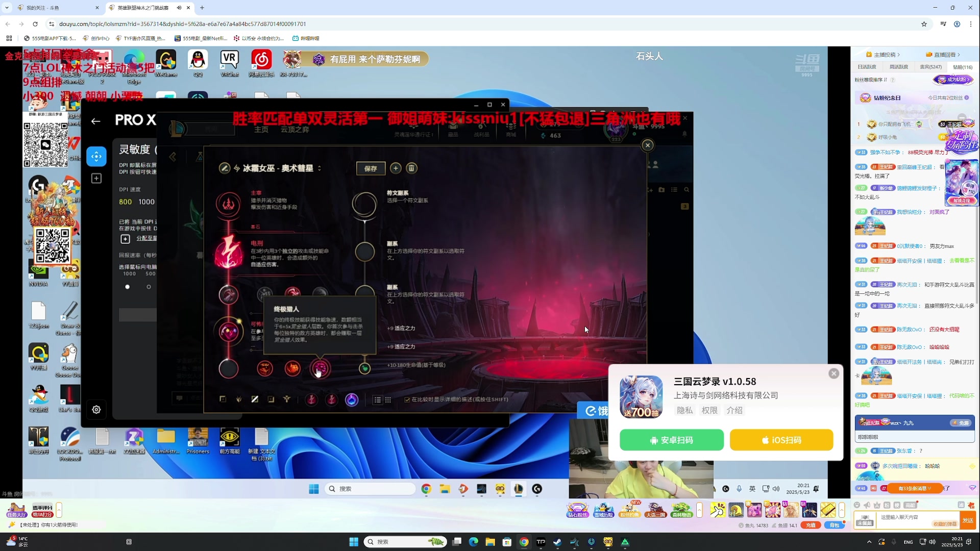Screen dimensions: 980x551
Task: Switch rune view to list layout
Action: point(378,400)
